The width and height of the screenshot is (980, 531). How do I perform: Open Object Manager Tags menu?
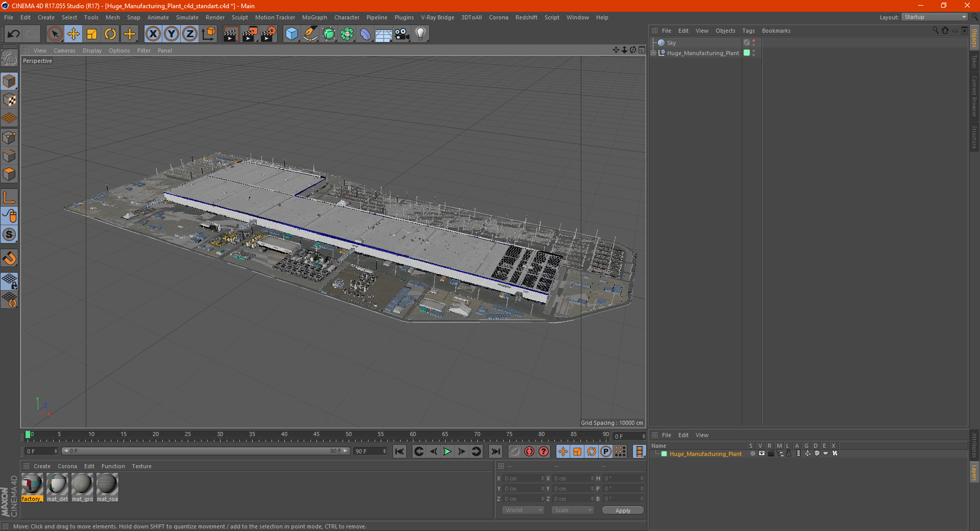[x=748, y=31]
